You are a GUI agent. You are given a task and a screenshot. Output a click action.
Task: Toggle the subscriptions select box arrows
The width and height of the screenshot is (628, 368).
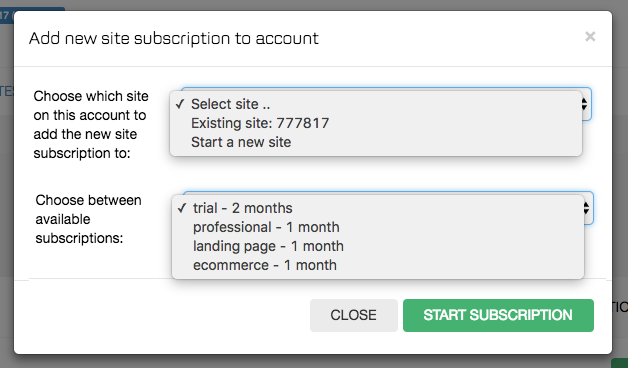coord(587,208)
